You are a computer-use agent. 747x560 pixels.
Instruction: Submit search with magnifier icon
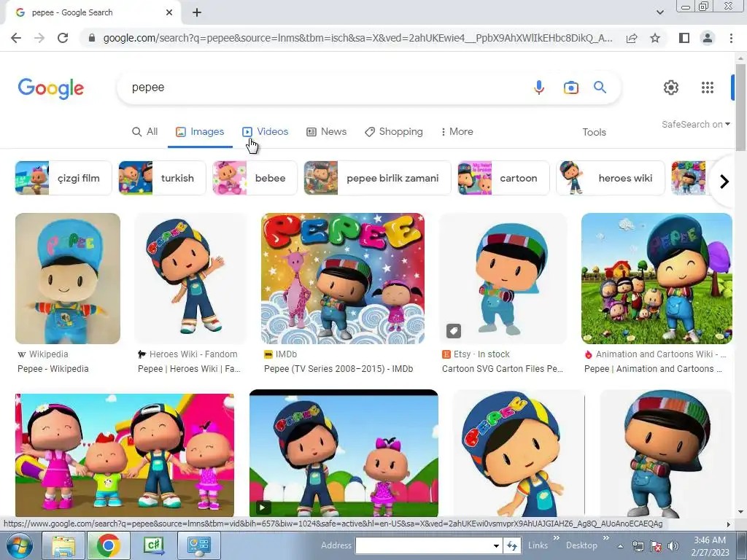[600, 87]
